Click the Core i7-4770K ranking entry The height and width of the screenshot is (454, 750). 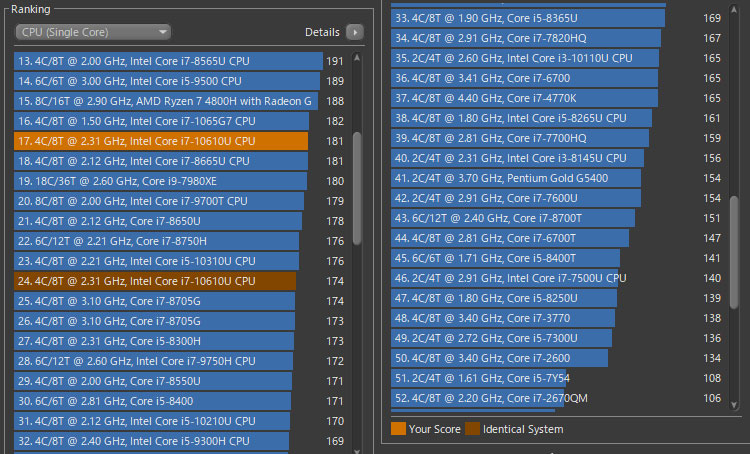pyautogui.click(x=525, y=98)
